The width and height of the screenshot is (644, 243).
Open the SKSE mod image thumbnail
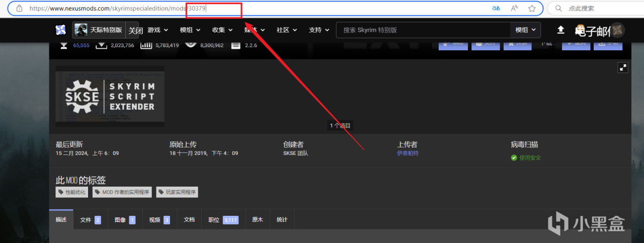[110, 96]
